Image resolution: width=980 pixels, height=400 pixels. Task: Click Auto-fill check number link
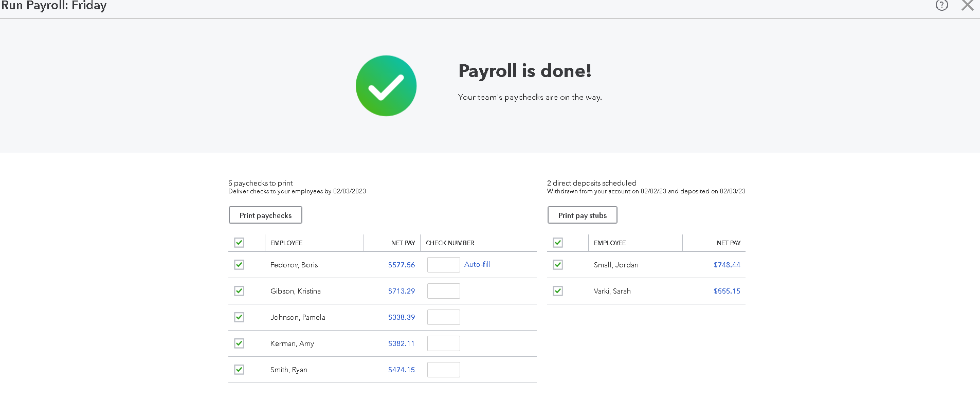pyautogui.click(x=477, y=264)
